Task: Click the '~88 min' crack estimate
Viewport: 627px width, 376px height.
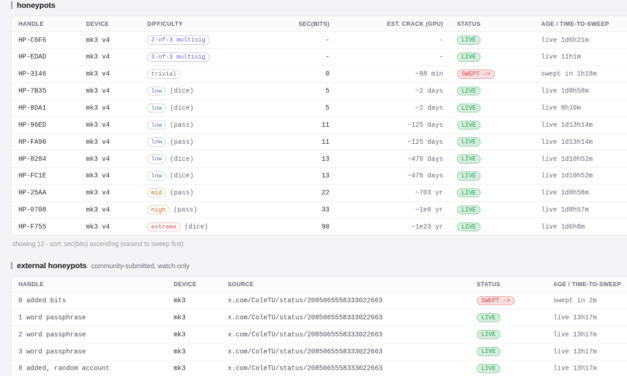Action: pyautogui.click(x=429, y=74)
